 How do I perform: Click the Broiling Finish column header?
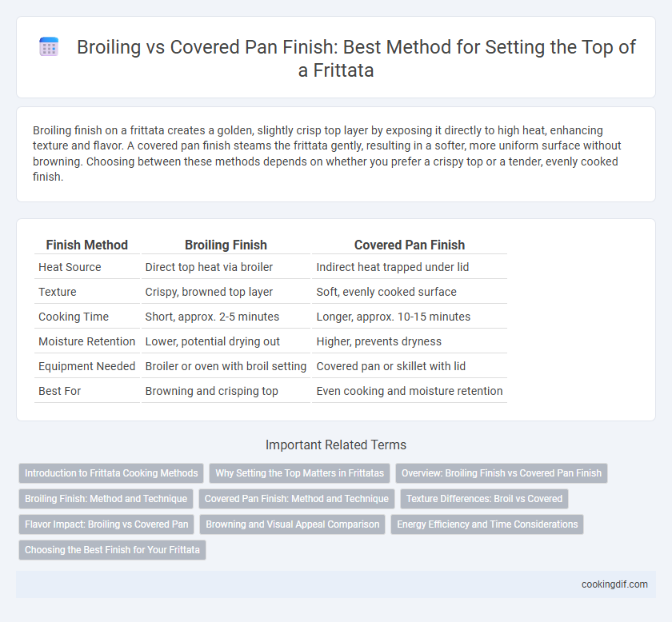click(x=226, y=245)
